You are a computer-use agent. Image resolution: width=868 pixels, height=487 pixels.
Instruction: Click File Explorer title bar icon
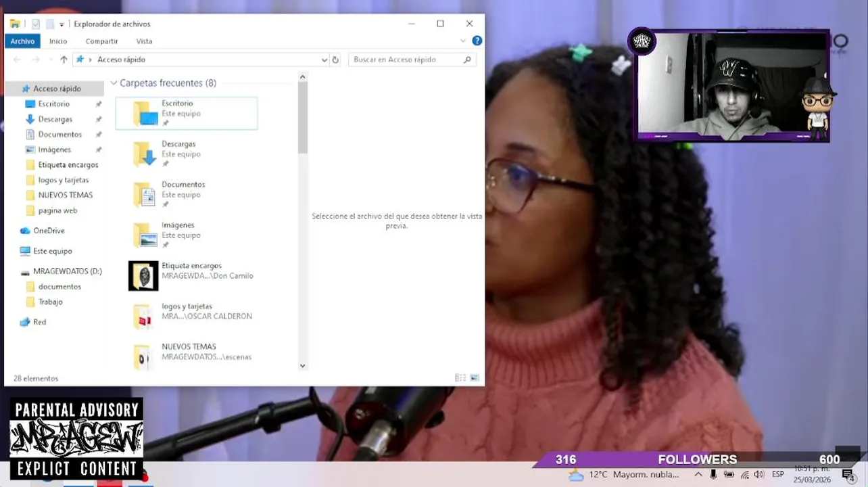pyautogui.click(x=15, y=24)
